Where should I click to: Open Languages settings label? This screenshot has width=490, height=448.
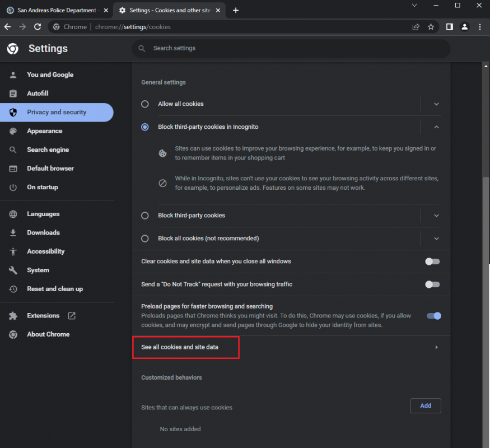(43, 214)
